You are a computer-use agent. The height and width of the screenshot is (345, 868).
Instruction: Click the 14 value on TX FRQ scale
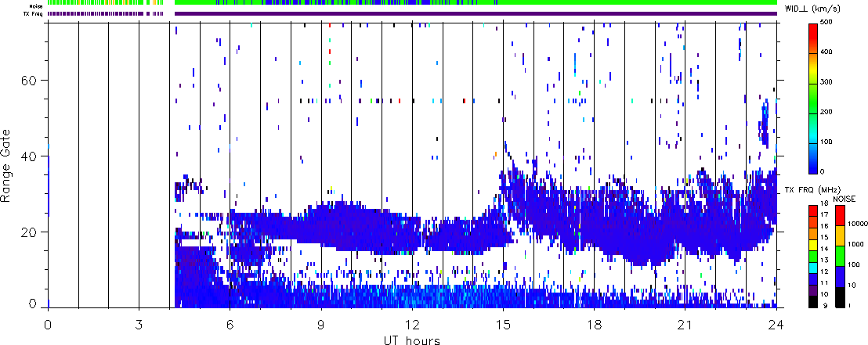pos(826,249)
